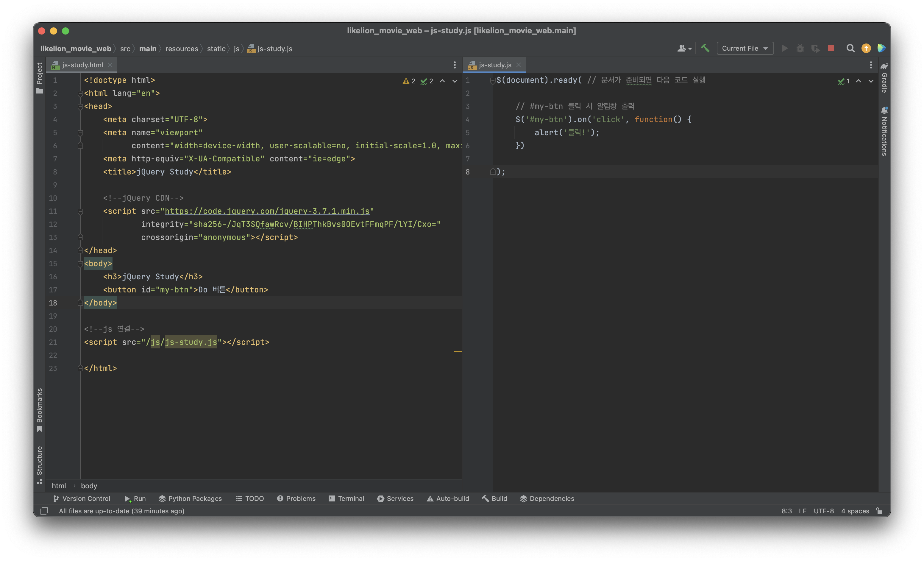
Task: Collapse the head tag fold marker
Action: click(80, 107)
